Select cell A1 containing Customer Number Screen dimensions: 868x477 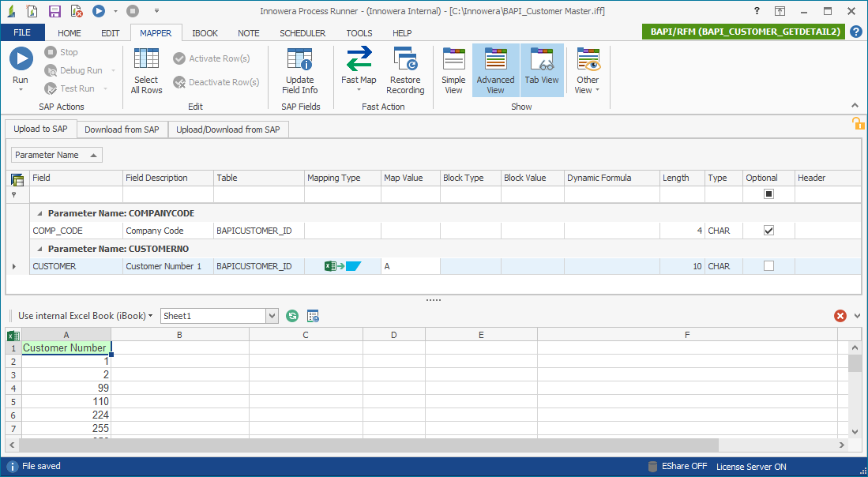(x=66, y=347)
